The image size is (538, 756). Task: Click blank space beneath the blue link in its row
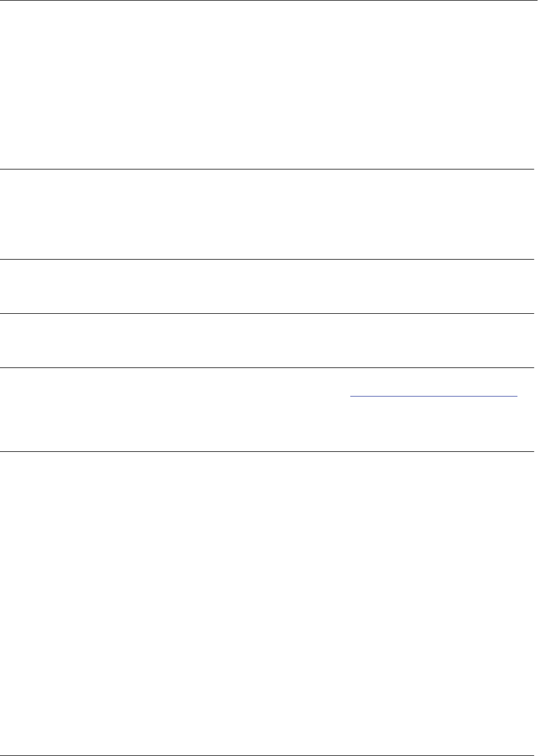coord(434,425)
